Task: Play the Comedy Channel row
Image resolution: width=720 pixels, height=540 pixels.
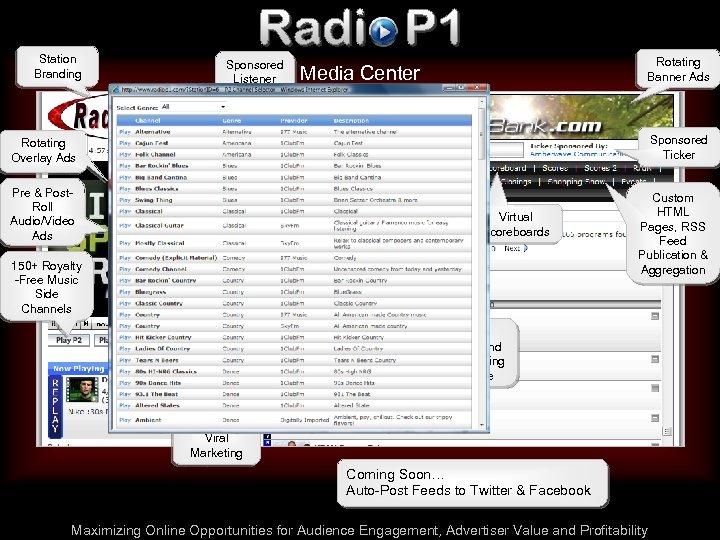Action: pos(125,269)
